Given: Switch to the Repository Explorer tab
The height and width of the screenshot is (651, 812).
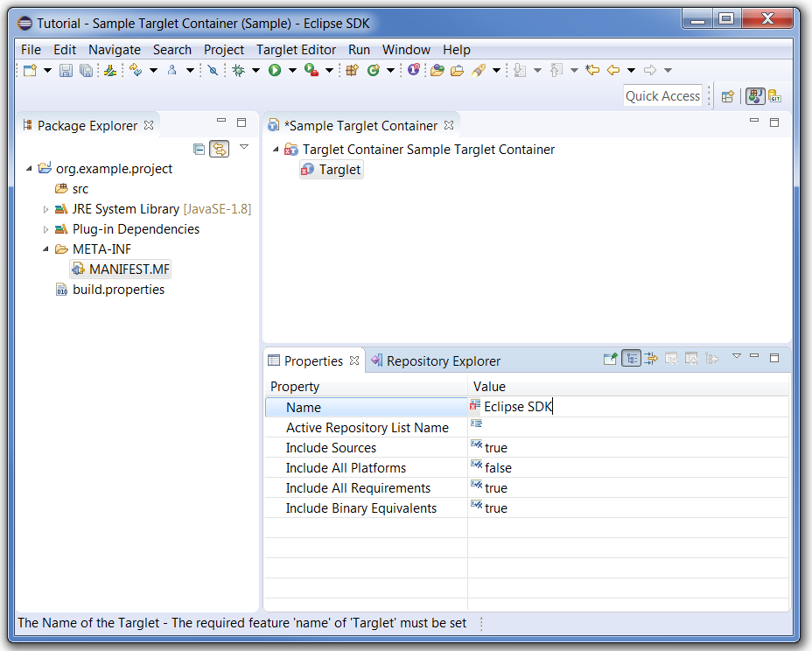Looking at the screenshot, I should click(436, 361).
